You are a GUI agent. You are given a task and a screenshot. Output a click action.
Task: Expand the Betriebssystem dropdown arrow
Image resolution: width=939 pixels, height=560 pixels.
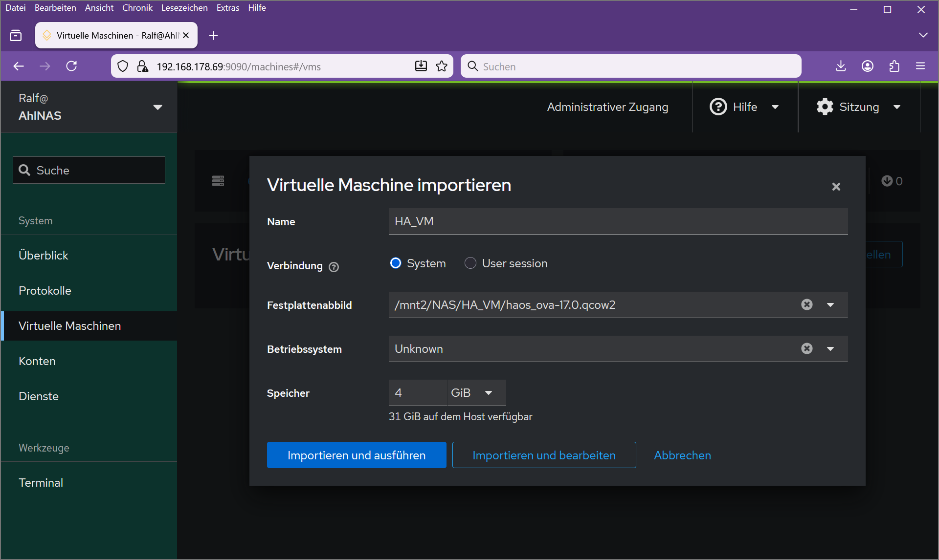click(830, 348)
